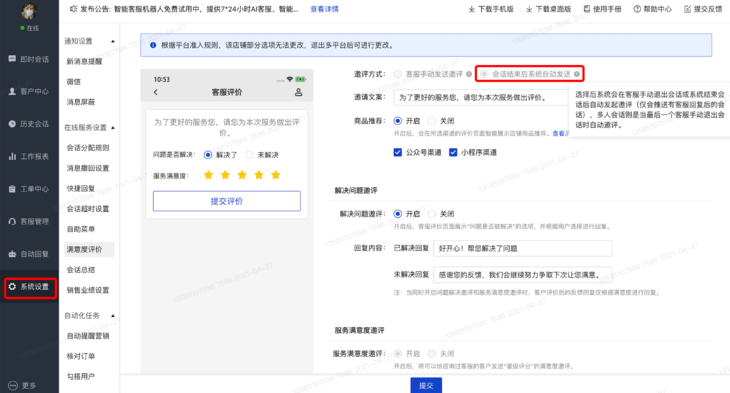Select 会话结束后系统自动发送 radio option

[x=484, y=74]
